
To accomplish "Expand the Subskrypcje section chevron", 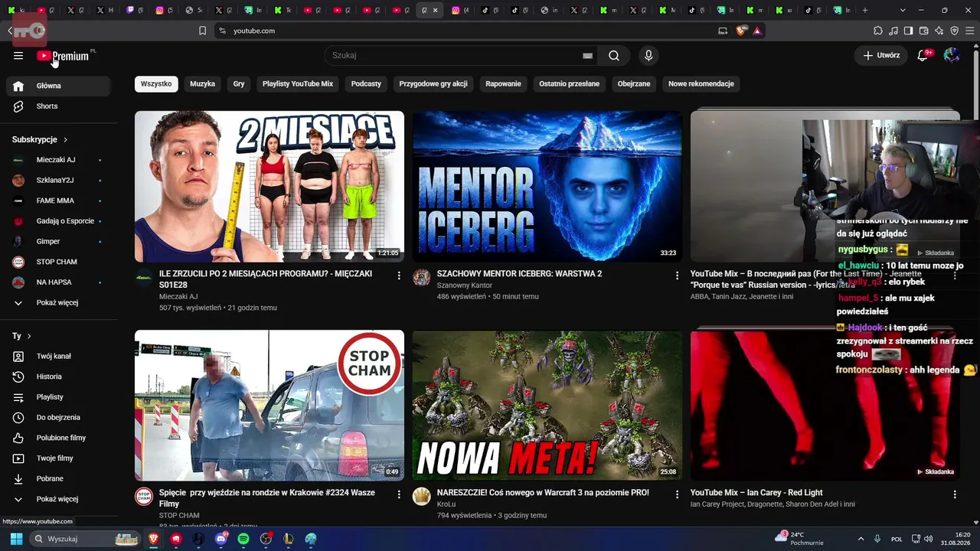I will tap(65, 140).
